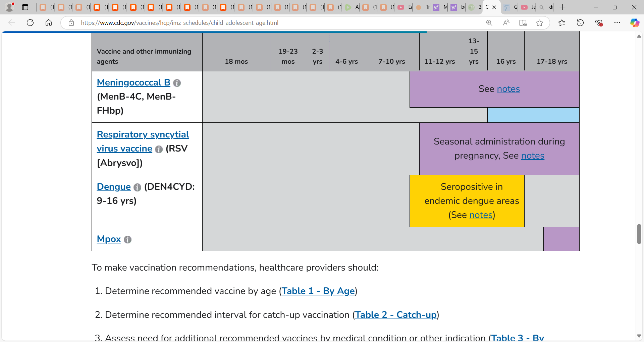Open the Meningococcal B link
The width and height of the screenshot is (644, 342).
coord(133,82)
